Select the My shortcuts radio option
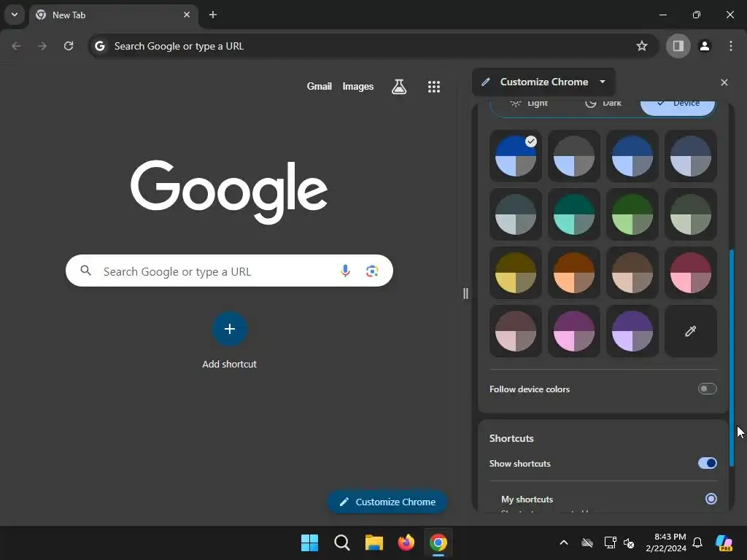This screenshot has width=747, height=560. pyautogui.click(x=711, y=499)
